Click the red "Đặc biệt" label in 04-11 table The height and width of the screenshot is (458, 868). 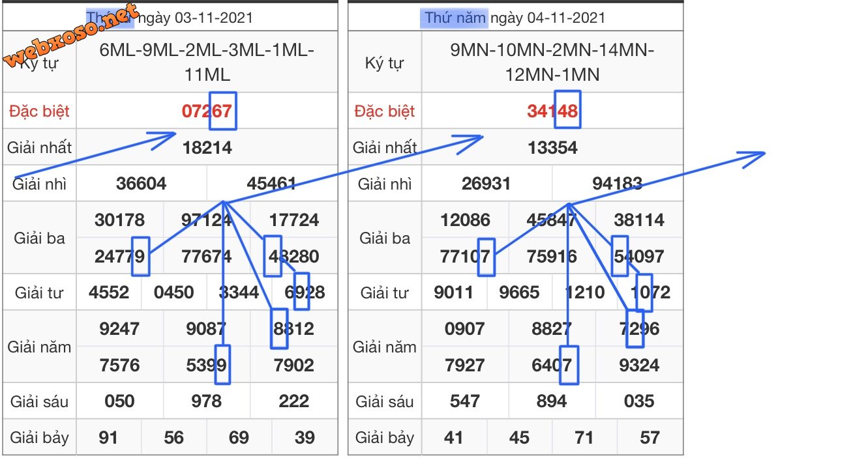pos(384,111)
